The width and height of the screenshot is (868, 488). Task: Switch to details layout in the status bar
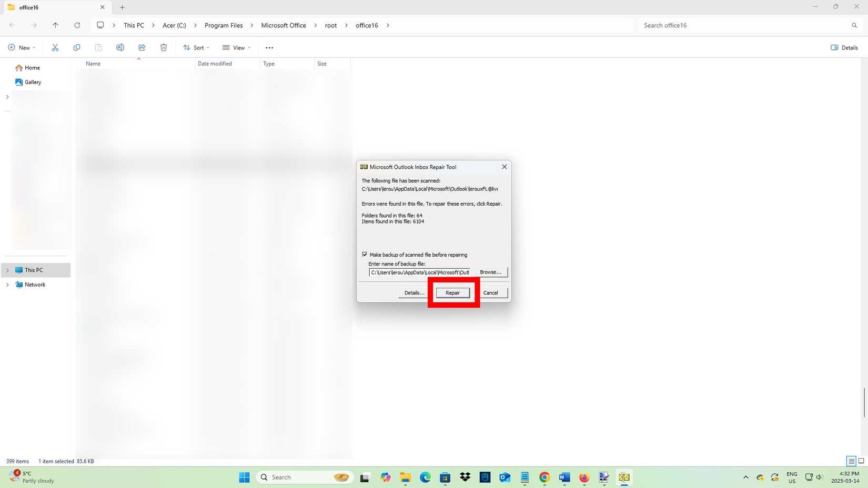click(x=850, y=461)
